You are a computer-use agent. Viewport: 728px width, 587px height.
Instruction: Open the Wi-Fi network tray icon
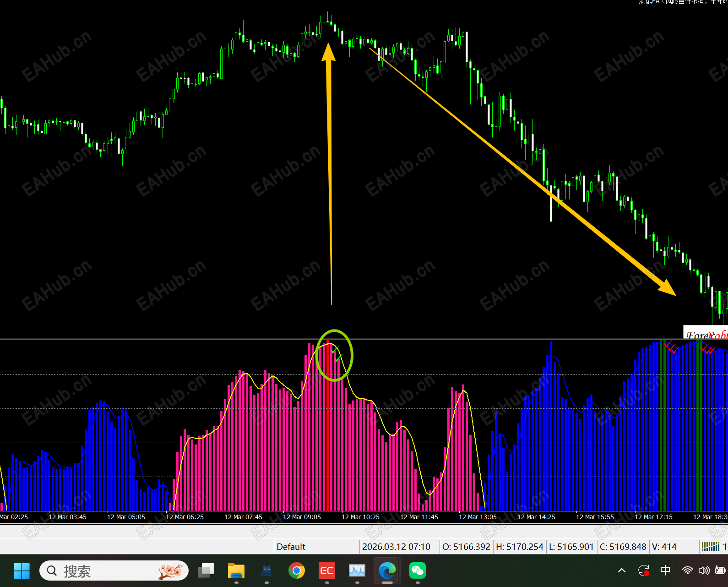[x=687, y=571]
